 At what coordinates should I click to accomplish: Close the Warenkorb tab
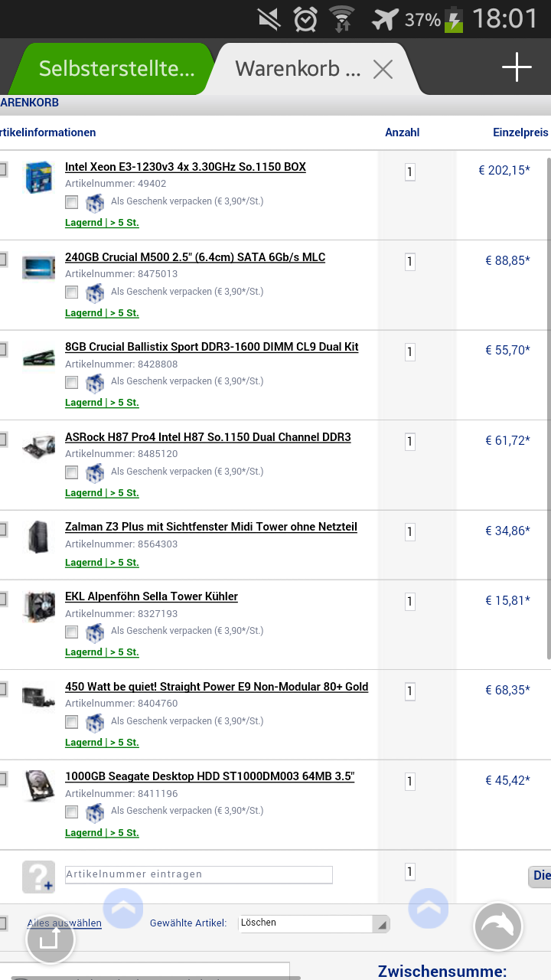coord(383,70)
